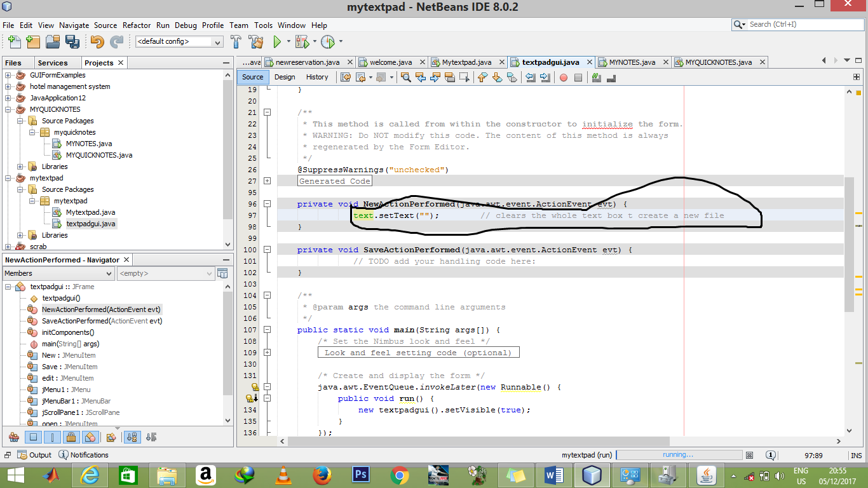
Task: Click the Profile Project clock icon
Action: 328,42
